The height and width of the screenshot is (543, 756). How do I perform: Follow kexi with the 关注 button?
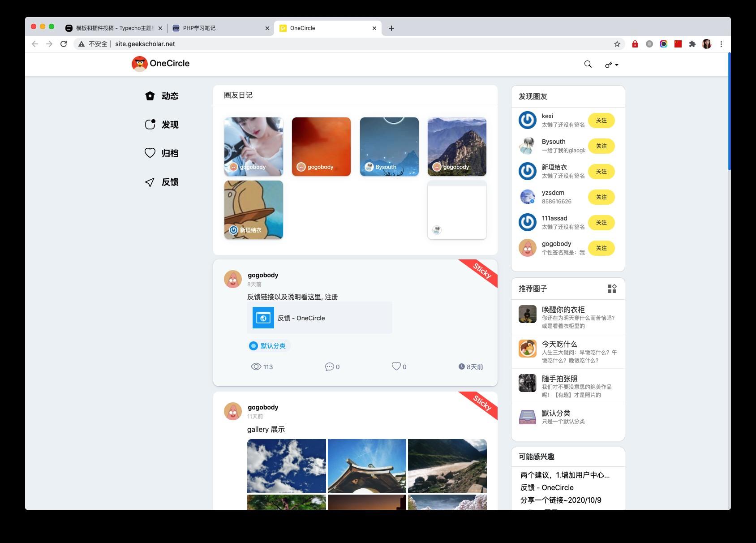601,121
